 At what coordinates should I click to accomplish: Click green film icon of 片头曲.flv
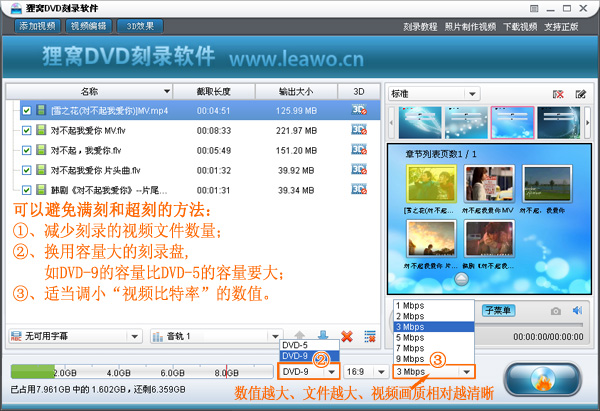click(41, 170)
